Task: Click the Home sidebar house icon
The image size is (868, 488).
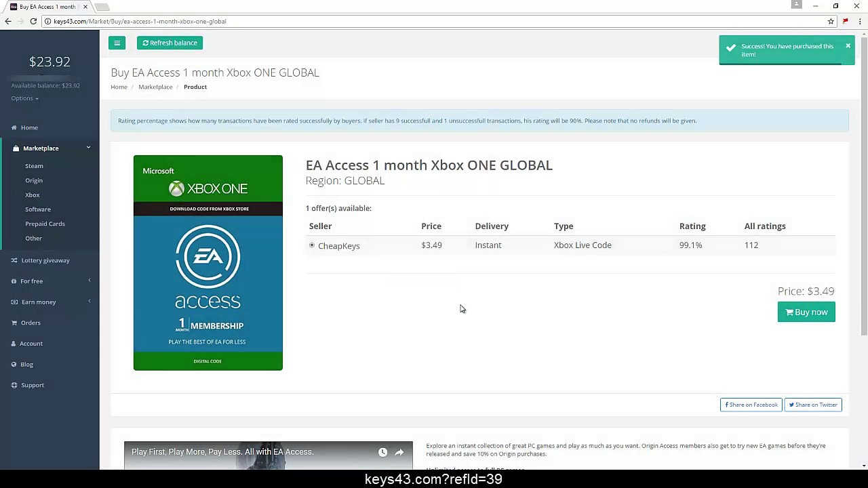Action: 14,127
